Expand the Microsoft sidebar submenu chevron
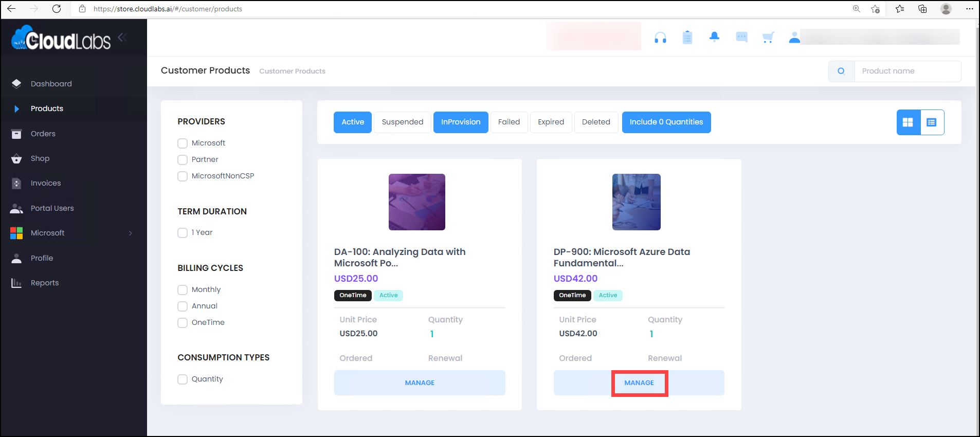This screenshot has height=437, width=980. [x=131, y=233]
